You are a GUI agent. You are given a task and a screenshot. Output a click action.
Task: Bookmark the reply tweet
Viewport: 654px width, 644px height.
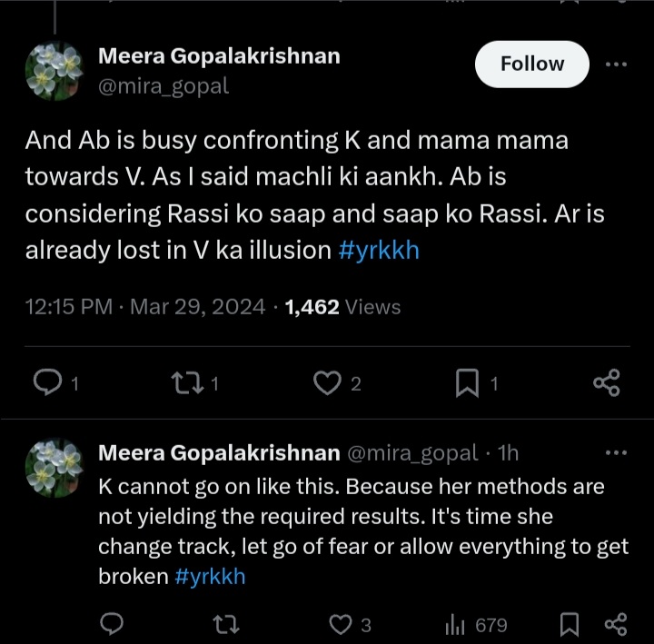pos(570,624)
